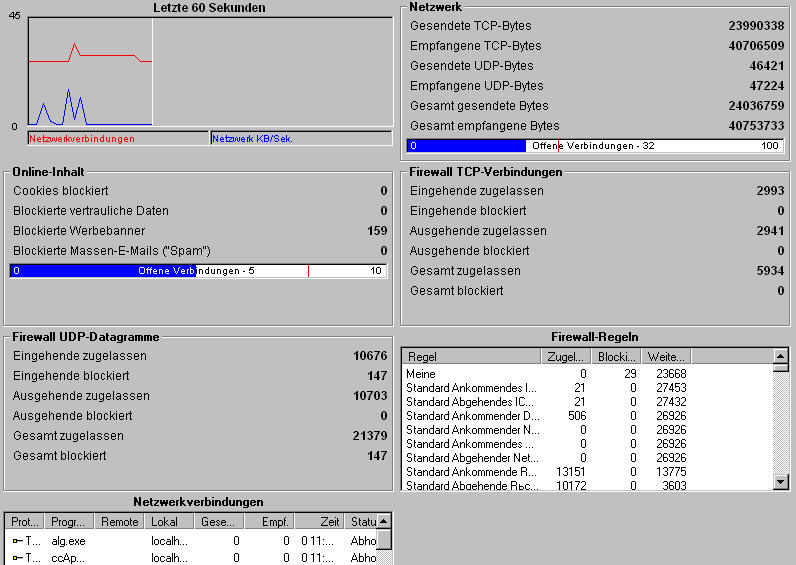
Task: Click the value 506 in rules list
Action: click(x=577, y=416)
